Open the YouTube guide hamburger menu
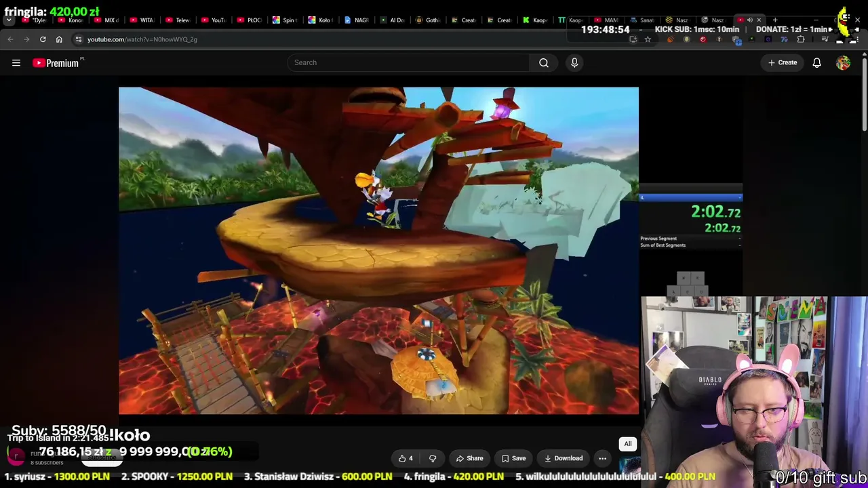The image size is (868, 488). (16, 63)
